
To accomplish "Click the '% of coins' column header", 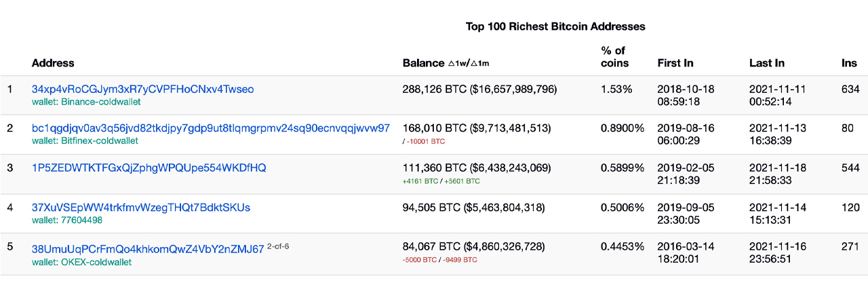I will click(615, 57).
